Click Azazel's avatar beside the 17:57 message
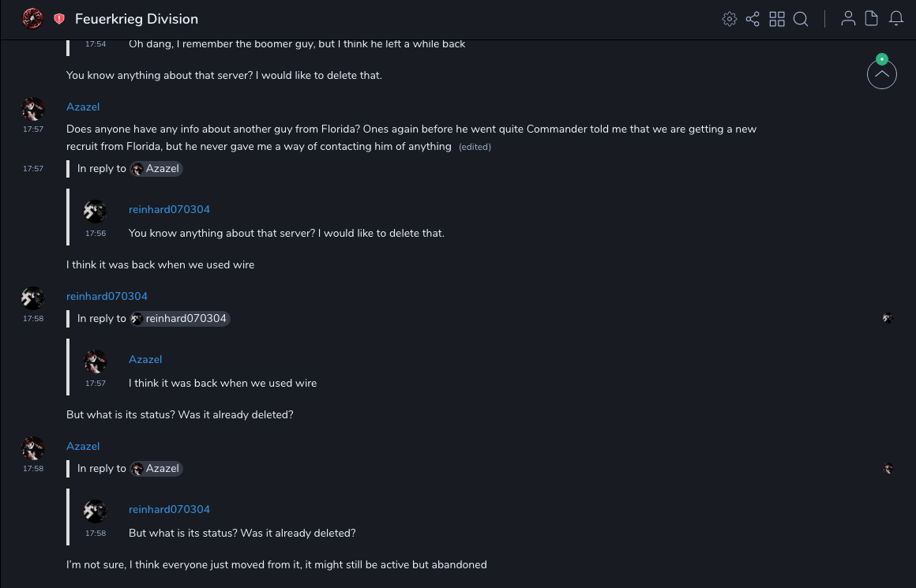 pos(32,108)
